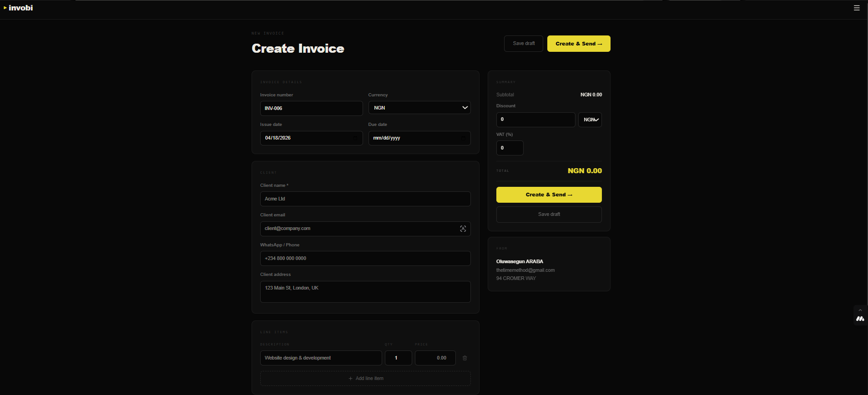Open the issue date calendar picker
Image resolution: width=868 pixels, height=395 pixels.
pos(355,138)
